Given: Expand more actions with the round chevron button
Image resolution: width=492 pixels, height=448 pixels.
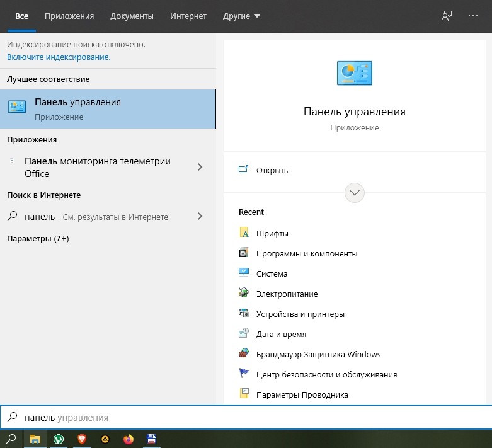Looking at the screenshot, I should coord(355,192).
